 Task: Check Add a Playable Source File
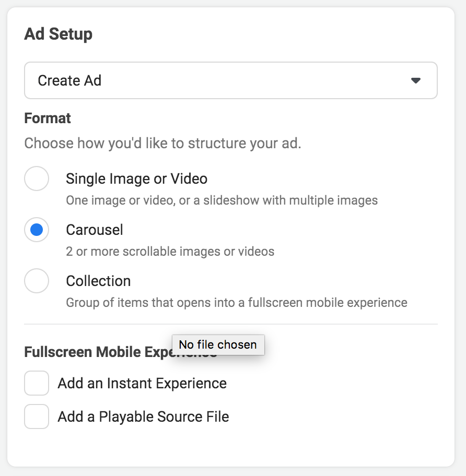point(37,416)
